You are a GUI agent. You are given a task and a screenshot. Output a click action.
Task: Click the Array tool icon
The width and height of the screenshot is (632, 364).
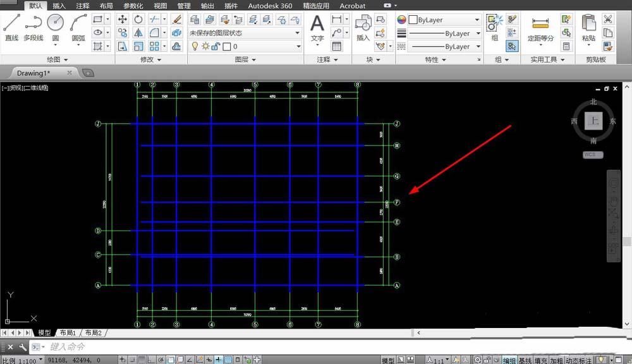click(154, 46)
